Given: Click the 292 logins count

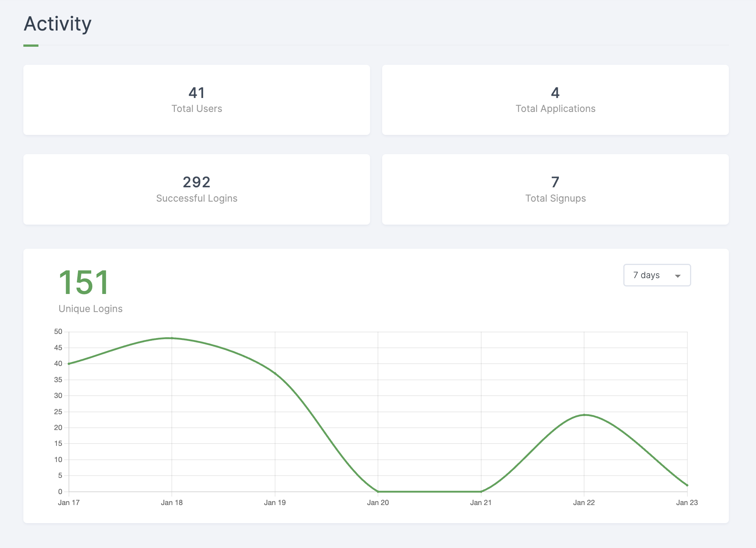Looking at the screenshot, I should coord(197,182).
